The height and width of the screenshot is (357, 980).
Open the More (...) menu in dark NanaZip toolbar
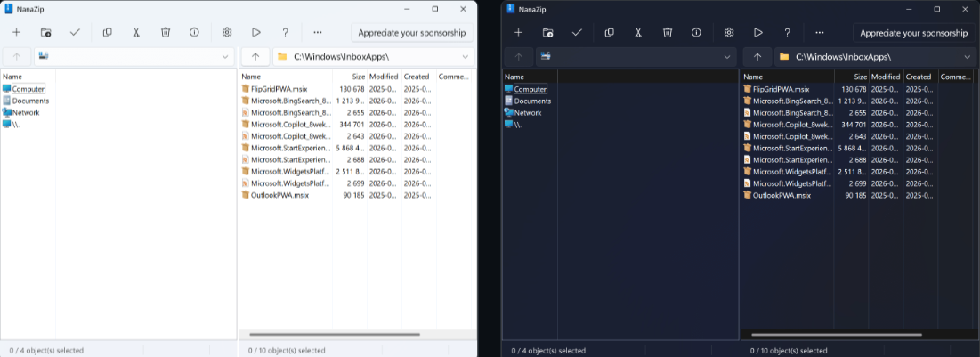pos(820,33)
